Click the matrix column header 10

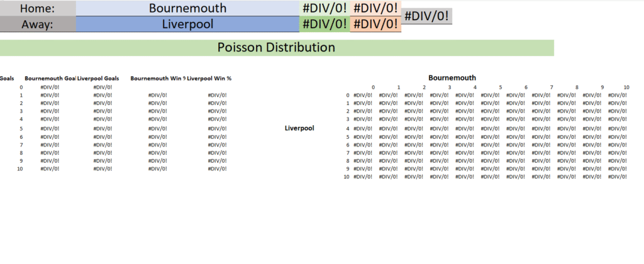(626, 87)
